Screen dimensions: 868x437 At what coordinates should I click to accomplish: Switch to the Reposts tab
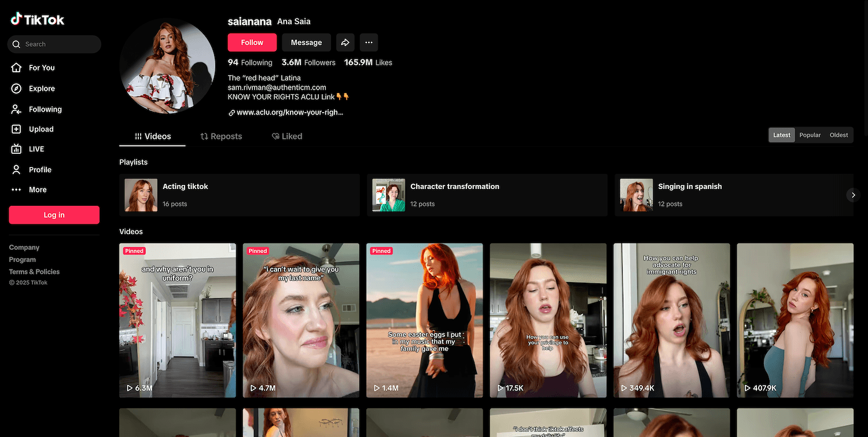(x=221, y=136)
